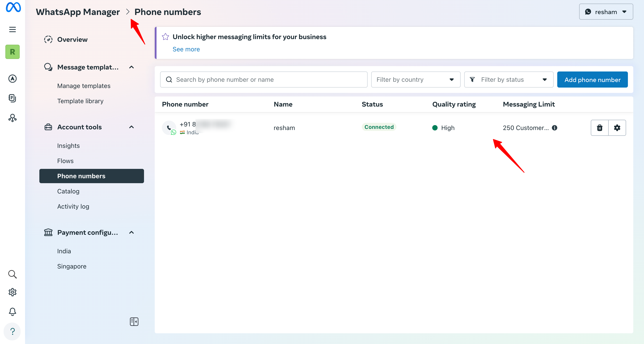Viewport: 644px width, 344px height.
Task: Open Template library
Action: tap(80, 101)
